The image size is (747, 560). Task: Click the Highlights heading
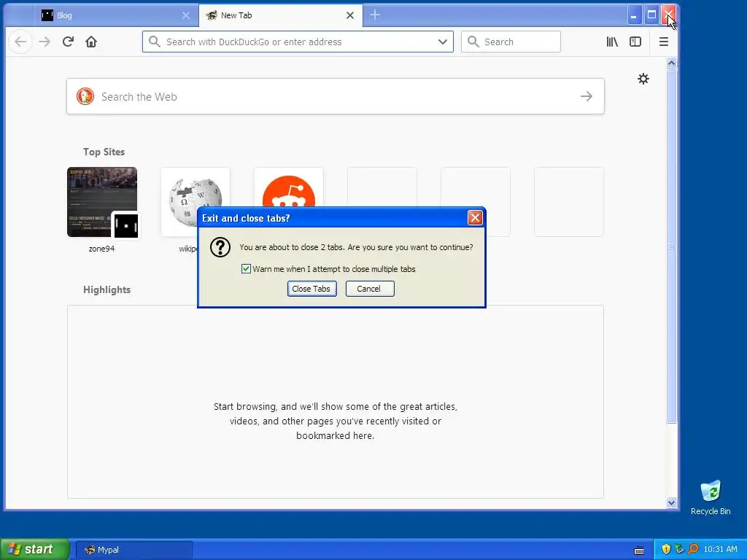click(107, 289)
